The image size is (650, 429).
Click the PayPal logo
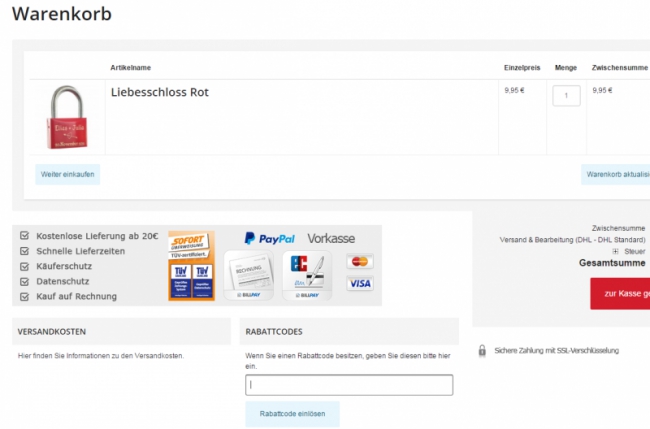[269, 238]
